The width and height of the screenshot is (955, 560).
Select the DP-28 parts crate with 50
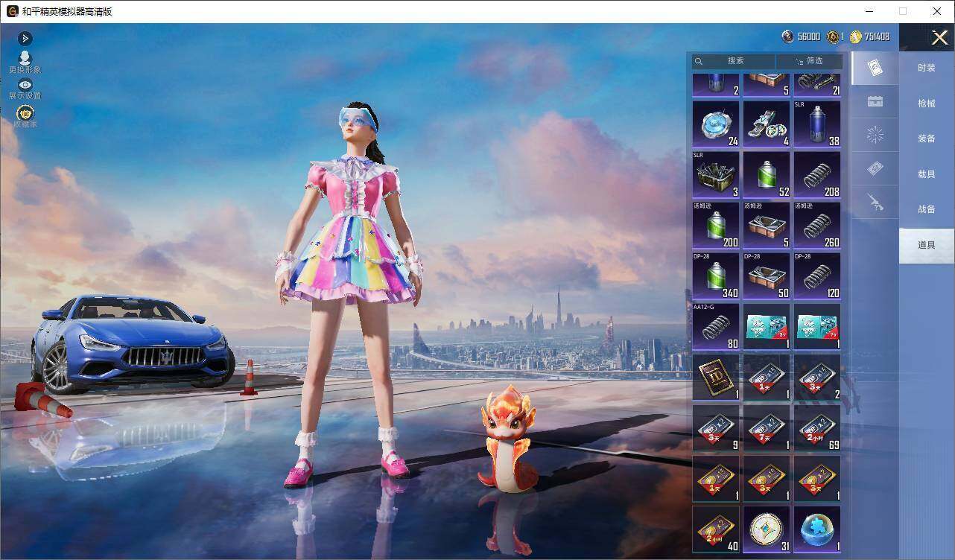[x=767, y=276]
